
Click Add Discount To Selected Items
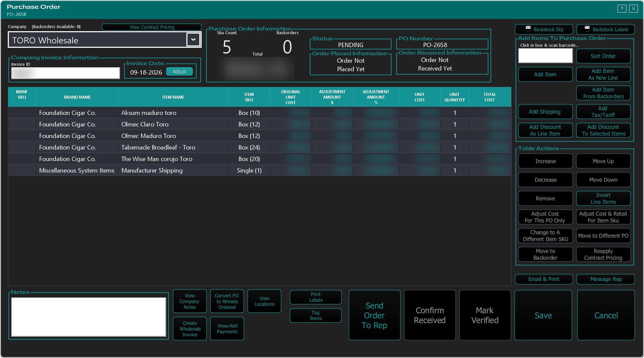[x=603, y=130]
